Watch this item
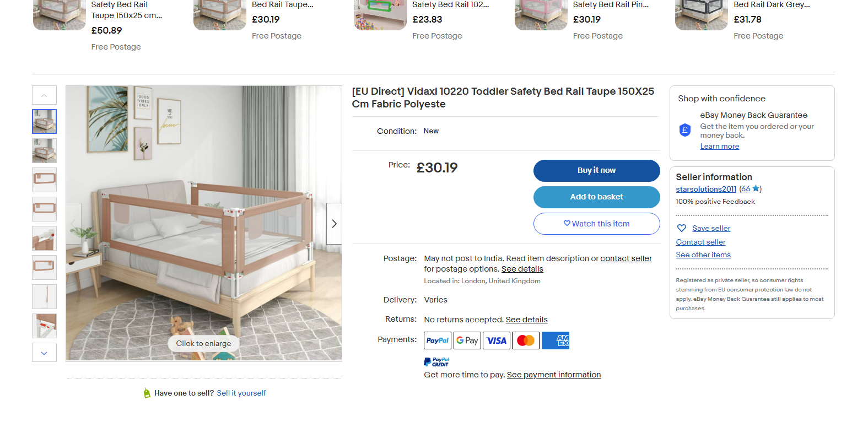Viewport: 868px width, 427px height. point(596,224)
